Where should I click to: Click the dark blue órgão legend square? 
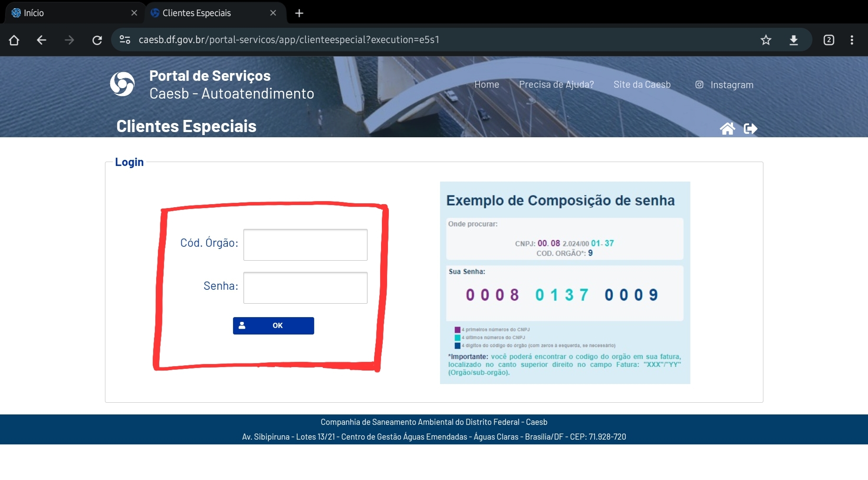click(x=457, y=346)
